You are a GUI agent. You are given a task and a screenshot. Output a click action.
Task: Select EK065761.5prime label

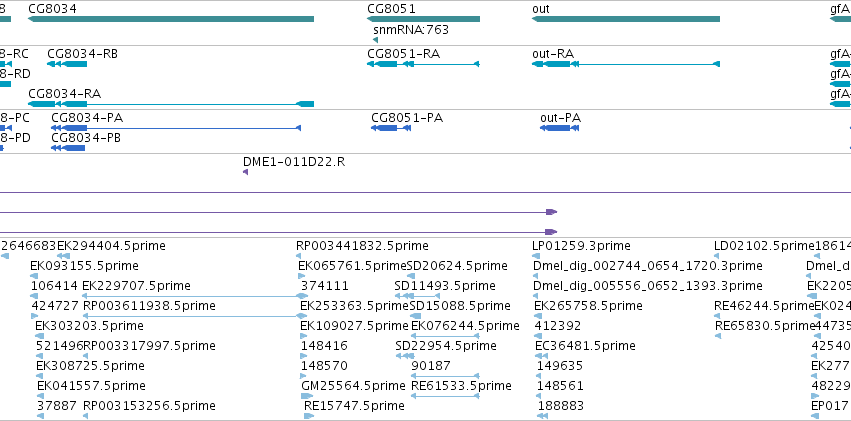coord(352,266)
